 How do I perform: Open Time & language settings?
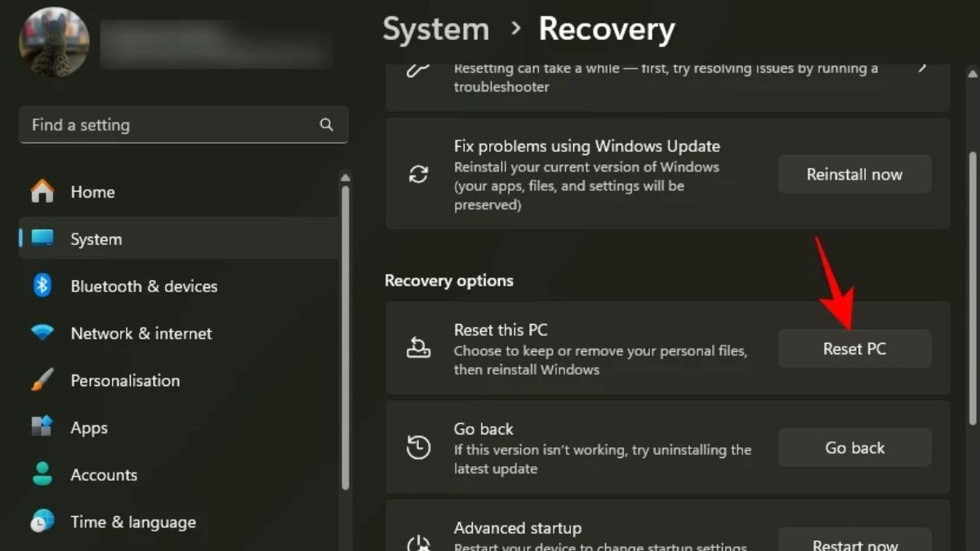[133, 522]
